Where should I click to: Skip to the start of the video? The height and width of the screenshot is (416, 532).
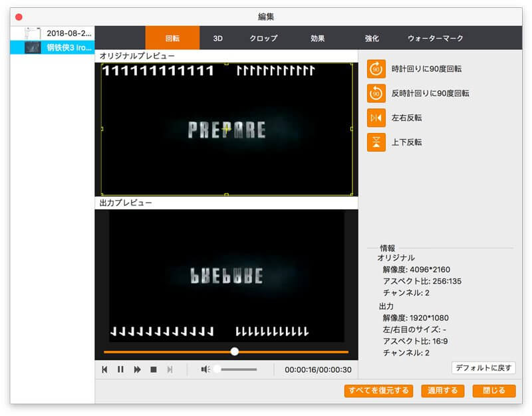[104, 369]
